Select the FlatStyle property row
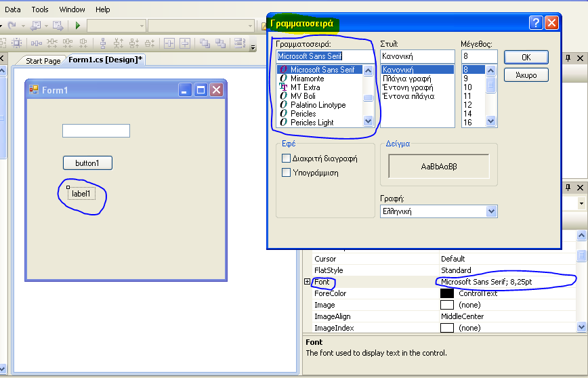Image resolution: width=588 pixels, height=378 pixels. point(444,270)
